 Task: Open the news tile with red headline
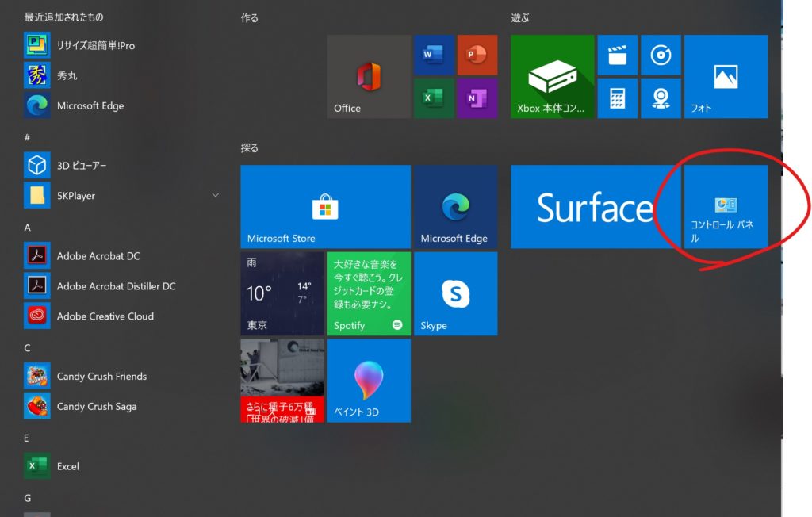(x=282, y=381)
